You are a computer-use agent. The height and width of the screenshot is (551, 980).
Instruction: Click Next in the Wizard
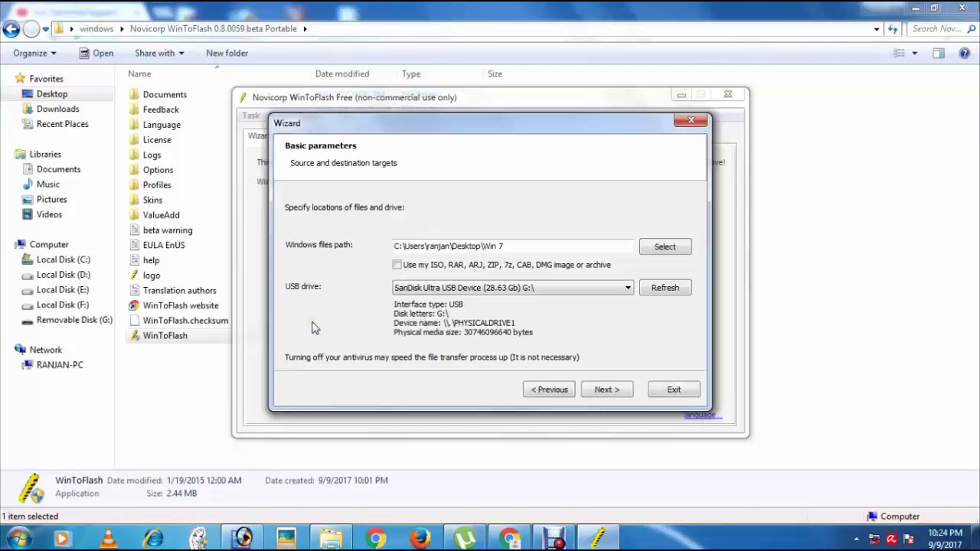pyautogui.click(x=606, y=390)
